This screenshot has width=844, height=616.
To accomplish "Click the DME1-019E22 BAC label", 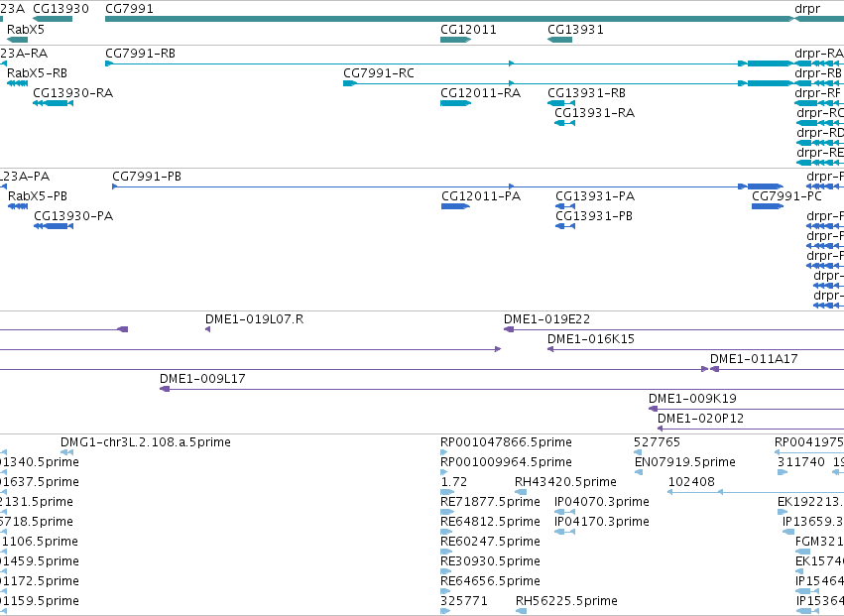I will point(546,319).
